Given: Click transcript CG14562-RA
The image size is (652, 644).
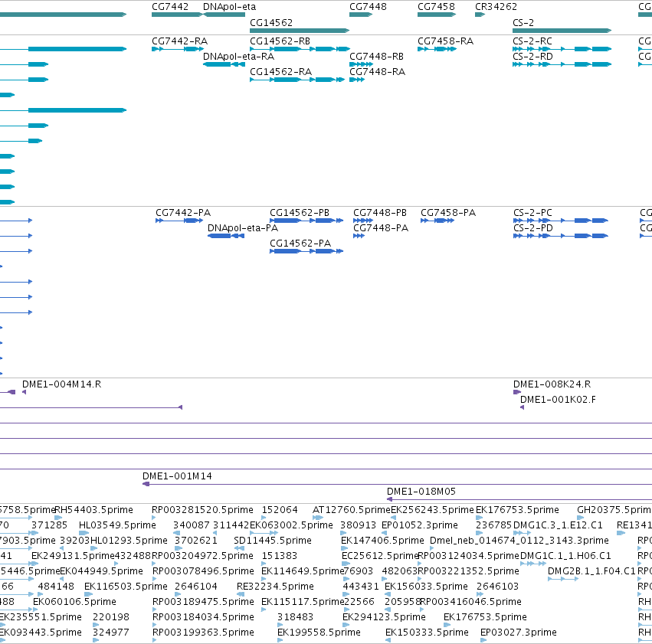Looking at the screenshot, I should [x=280, y=72].
